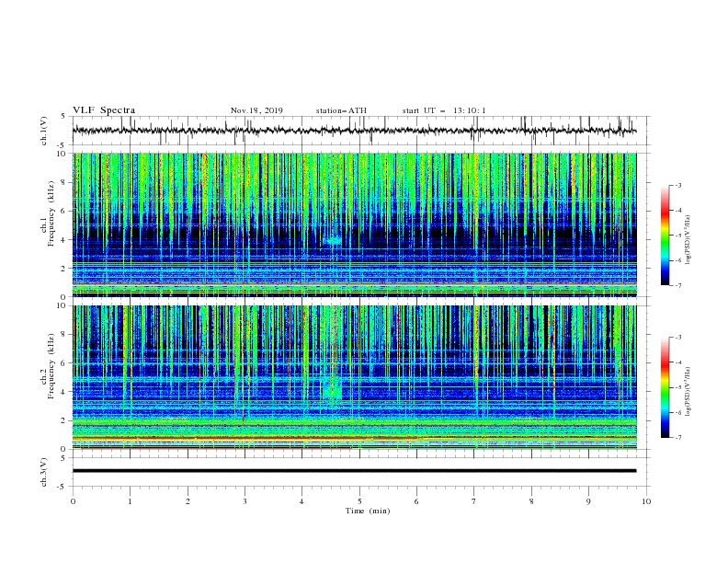Click the ch.2 spectrogram color scale bar

click(665, 387)
